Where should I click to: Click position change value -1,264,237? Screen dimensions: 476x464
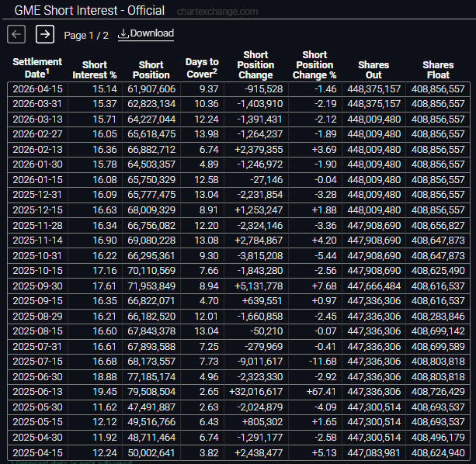click(x=260, y=133)
